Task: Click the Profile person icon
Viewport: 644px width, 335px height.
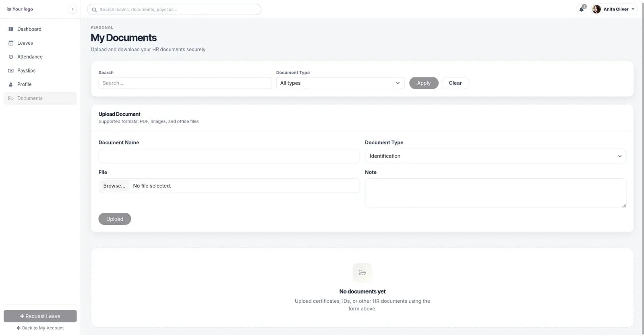Action: 11,84
